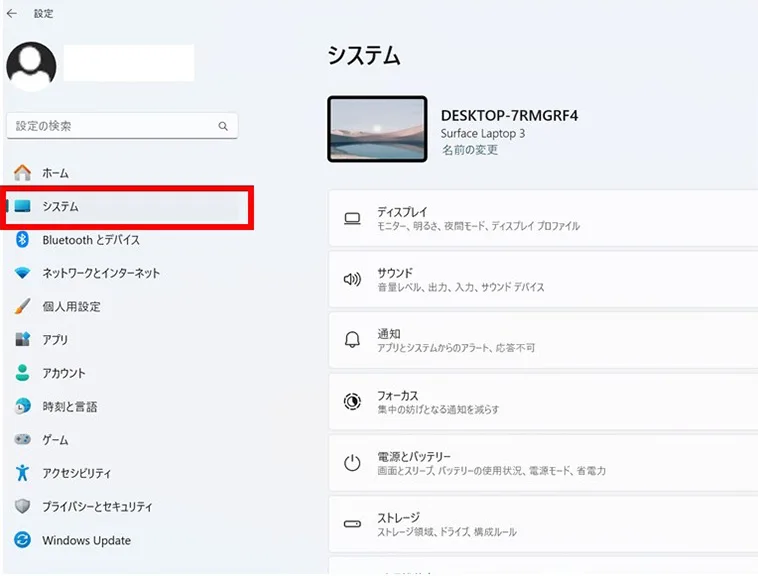This screenshot has height=576, width=758.
Task: Click the Bluetooth icon in sidebar
Action: [x=23, y=240]
